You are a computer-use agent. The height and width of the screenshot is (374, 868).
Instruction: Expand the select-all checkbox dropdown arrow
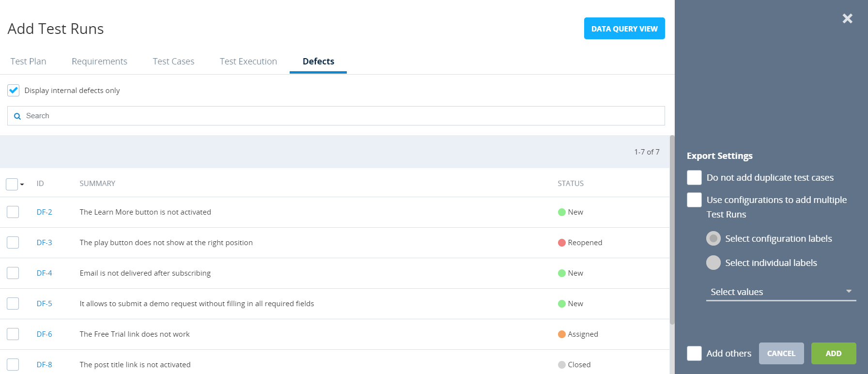[x=22, y=185]
